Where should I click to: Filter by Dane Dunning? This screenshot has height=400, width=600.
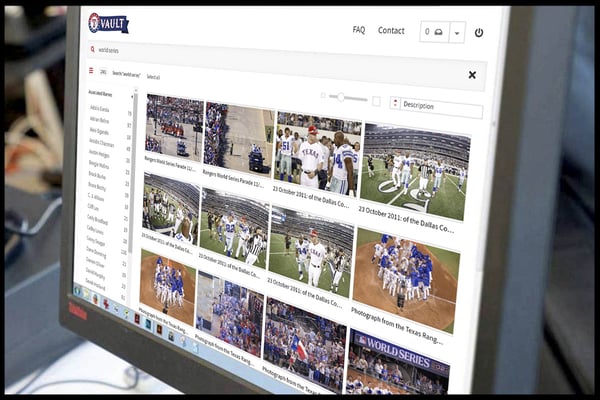tap(96, 252)
